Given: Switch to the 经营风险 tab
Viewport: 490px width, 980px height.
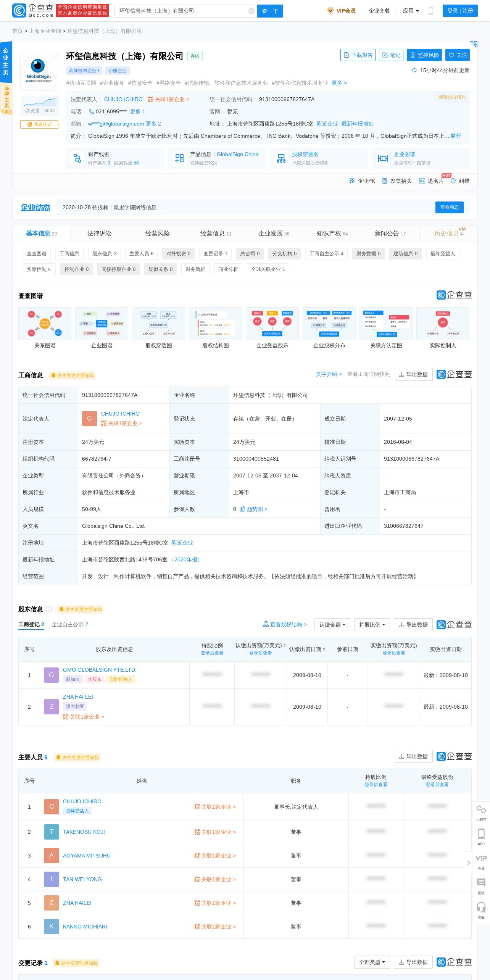Looking at the screenshot, I should click(157, 233).
